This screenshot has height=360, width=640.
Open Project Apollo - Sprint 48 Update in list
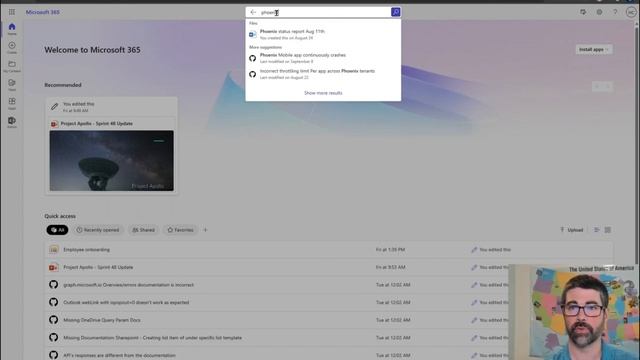(98, 267)
